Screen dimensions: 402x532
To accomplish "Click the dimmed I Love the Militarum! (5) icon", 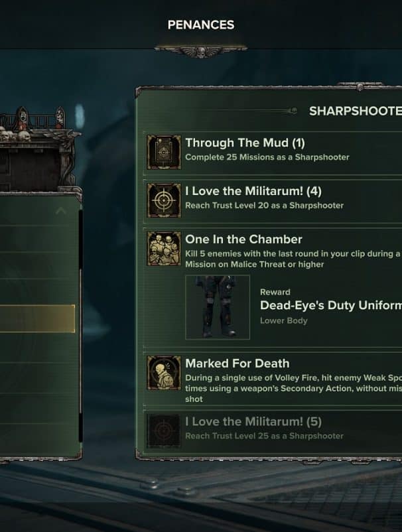I will 164,431.
